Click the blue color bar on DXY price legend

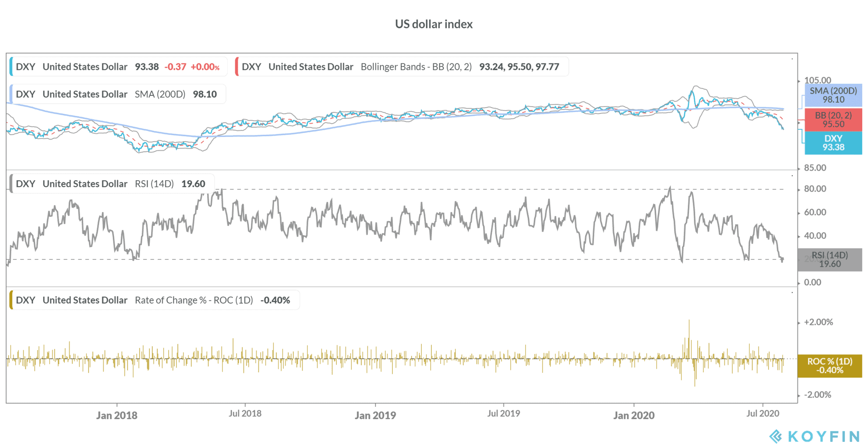click(x=11, y=66)
